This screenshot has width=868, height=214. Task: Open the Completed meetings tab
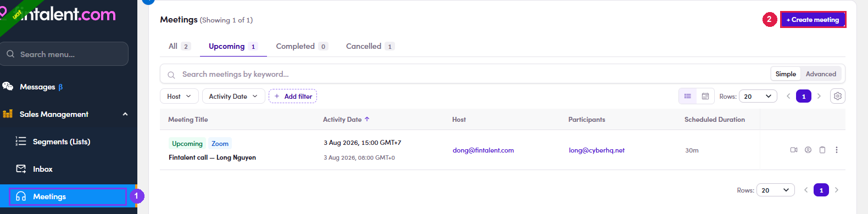click(x=302, y=46)
